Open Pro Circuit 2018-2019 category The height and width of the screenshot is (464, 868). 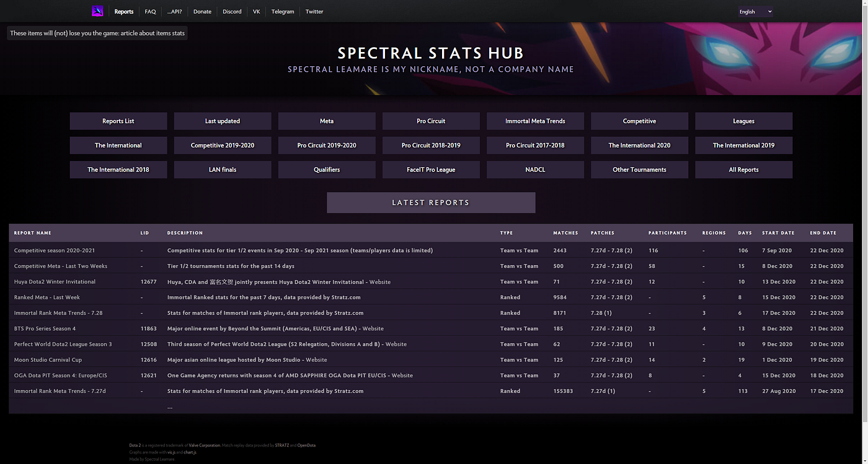pyautogui.click(x=431, y=145)
